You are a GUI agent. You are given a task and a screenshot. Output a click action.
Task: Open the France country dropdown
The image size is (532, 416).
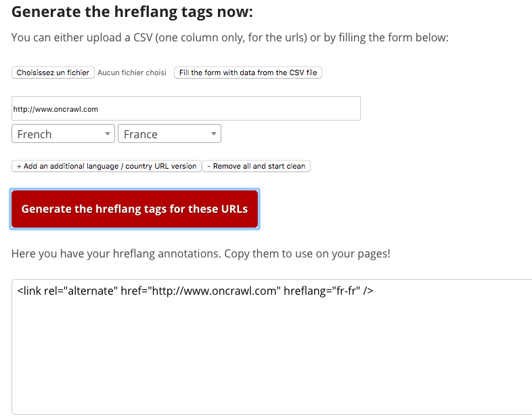coord(169,133)
